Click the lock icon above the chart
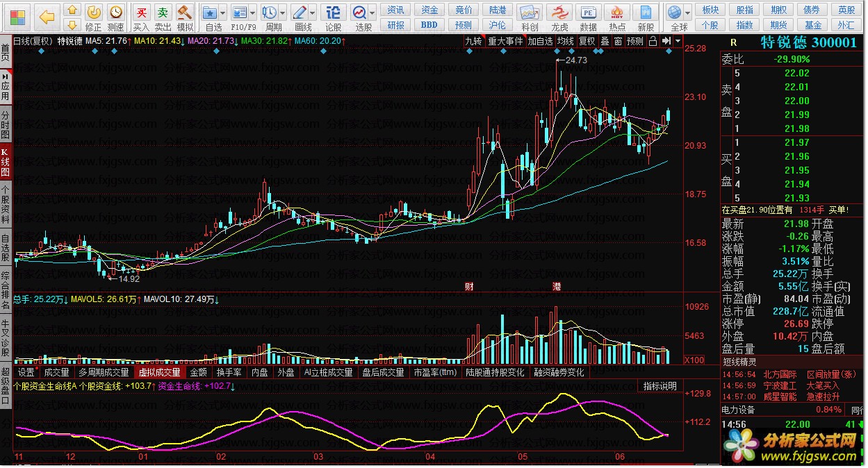 point(653,41)
